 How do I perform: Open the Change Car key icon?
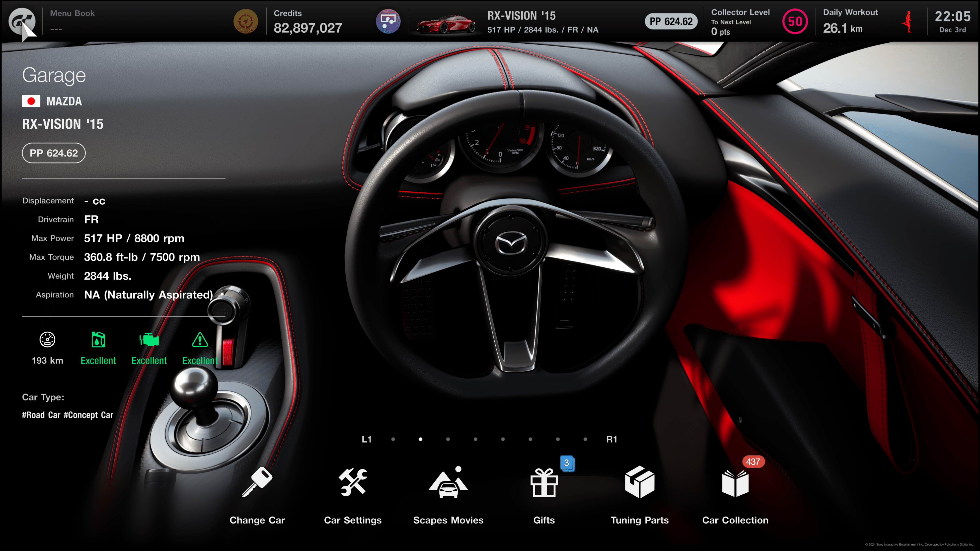(x=257, y=482)
